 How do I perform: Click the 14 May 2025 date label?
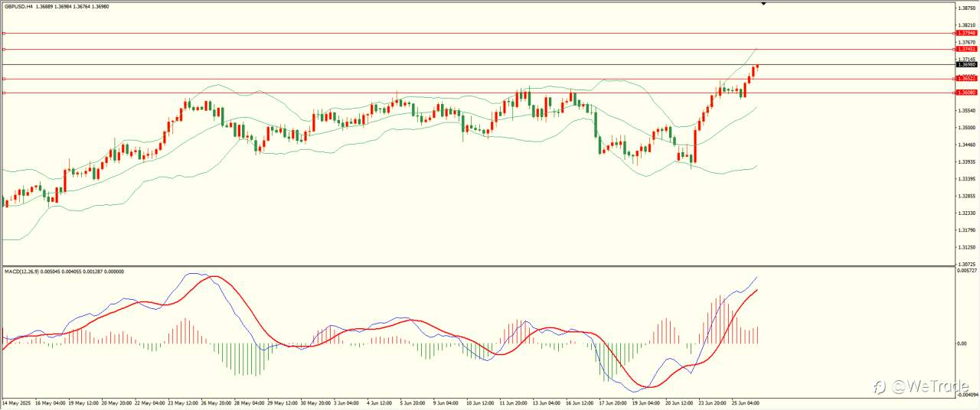[15, 402]
